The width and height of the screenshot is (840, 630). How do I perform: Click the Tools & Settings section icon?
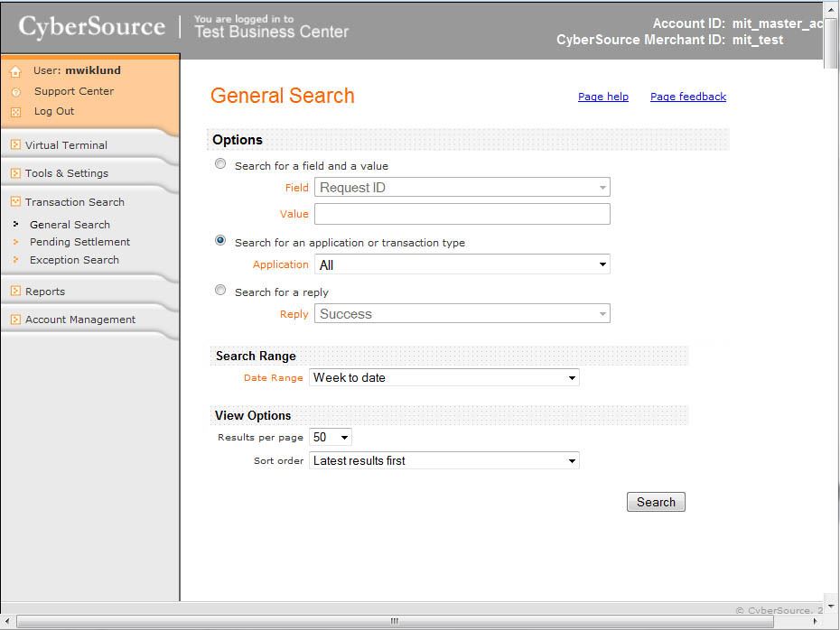(x=15, y=173)
